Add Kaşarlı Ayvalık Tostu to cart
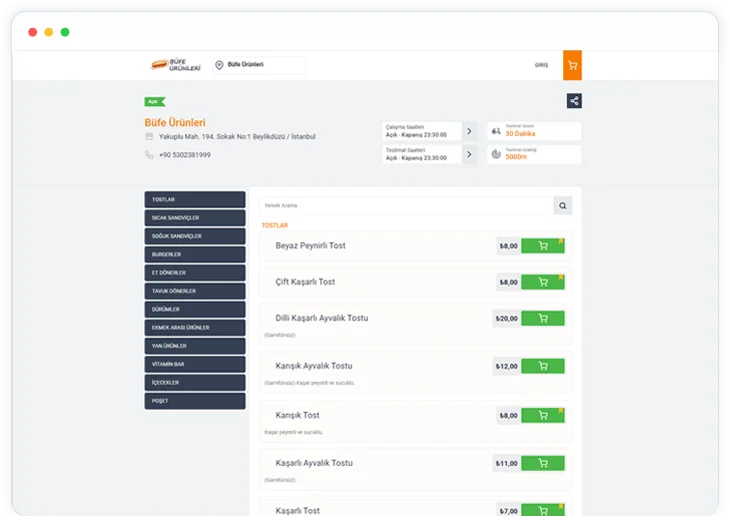Image resolution: width=730 pixels, height=526 pixels. click(543, 463)
